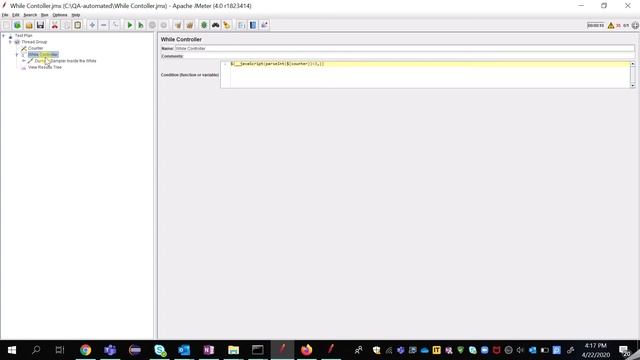Open File Explorer from taskbar
This screenshot has width=640, height=360.
click(x=233, y=350)
